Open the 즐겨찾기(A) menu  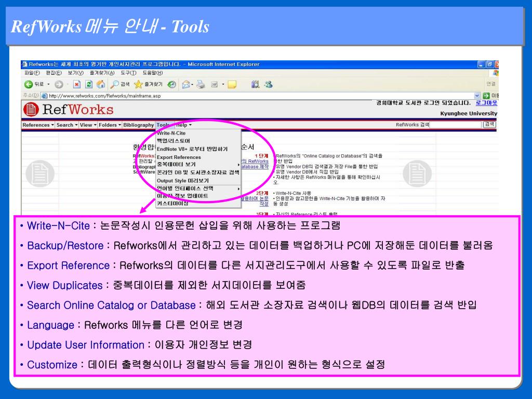click(x=102, y=73)
